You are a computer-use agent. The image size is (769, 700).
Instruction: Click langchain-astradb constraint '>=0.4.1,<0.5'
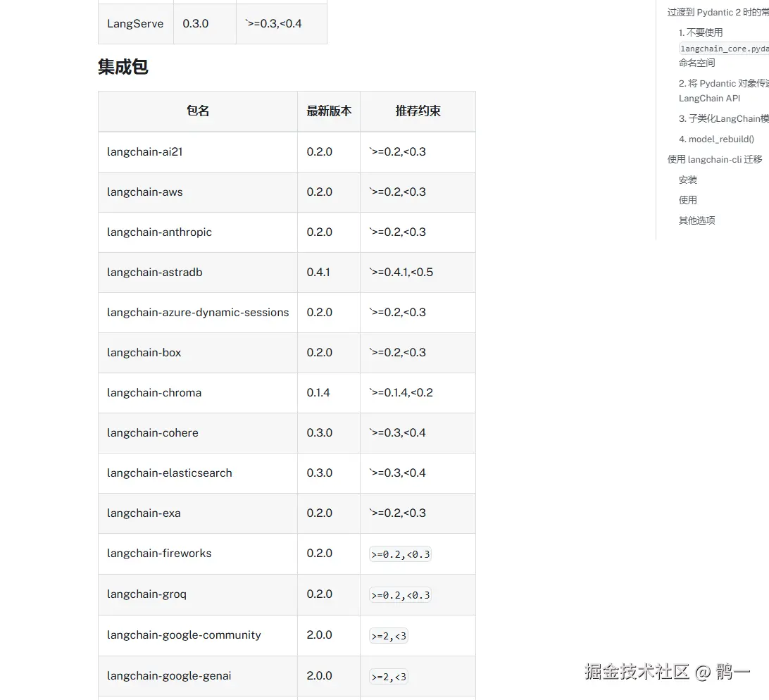401,273
